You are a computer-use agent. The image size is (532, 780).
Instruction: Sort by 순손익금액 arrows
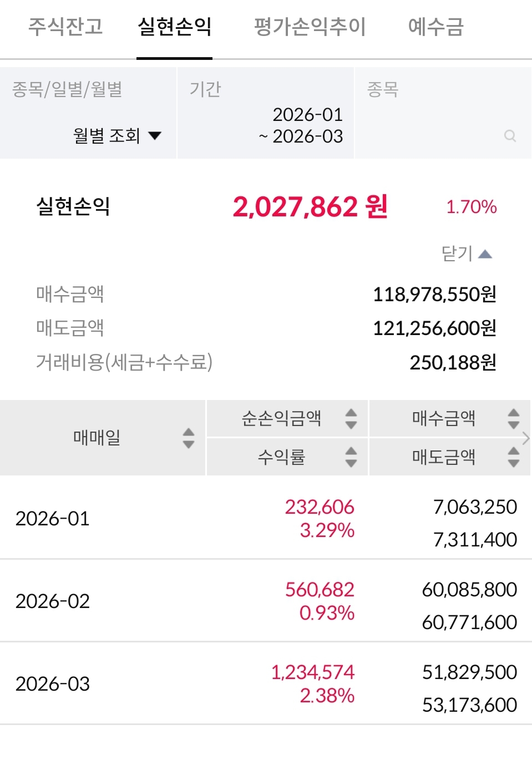351,418
